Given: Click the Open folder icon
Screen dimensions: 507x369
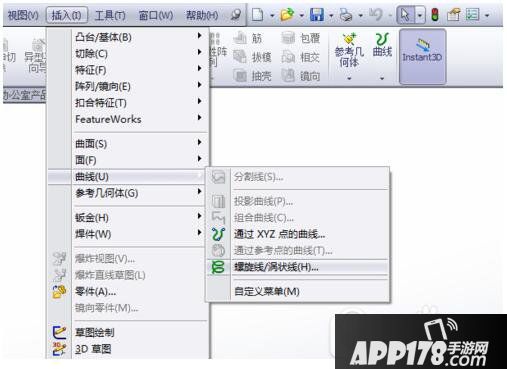Looking at the screenshot, I should click(287, 15).
